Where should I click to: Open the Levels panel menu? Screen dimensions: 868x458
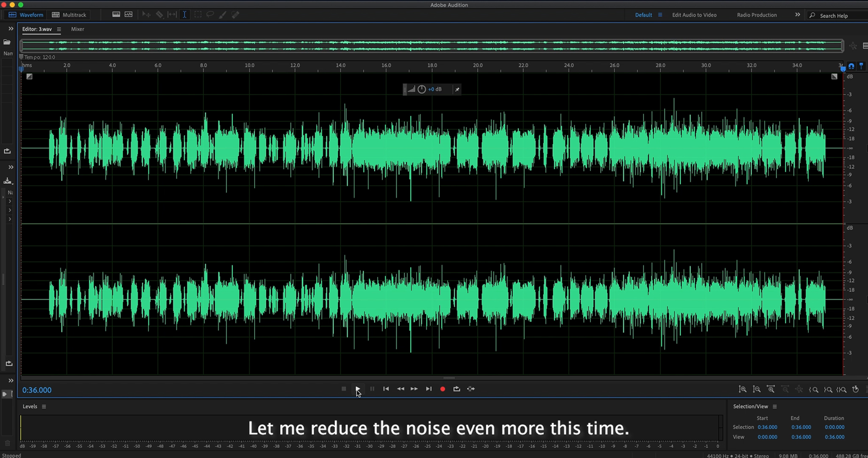coord(44,407)
